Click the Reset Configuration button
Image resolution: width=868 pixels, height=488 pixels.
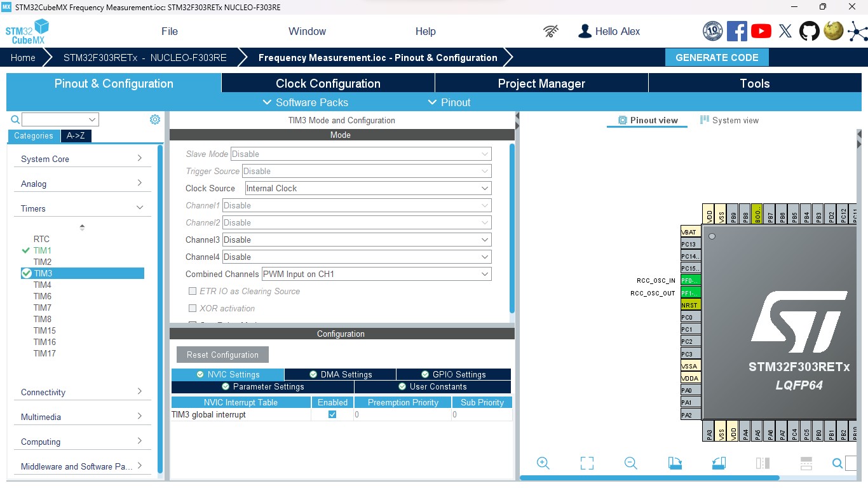click(222, 355)
